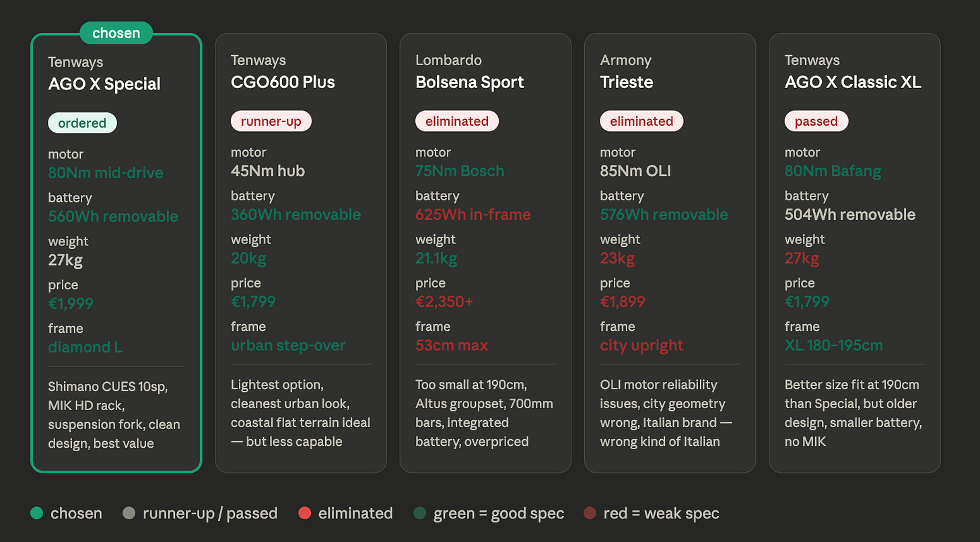Click the '80Nm Bafang' motor value
The width and height of the screenshot is (980, 542).
(833, 171)
